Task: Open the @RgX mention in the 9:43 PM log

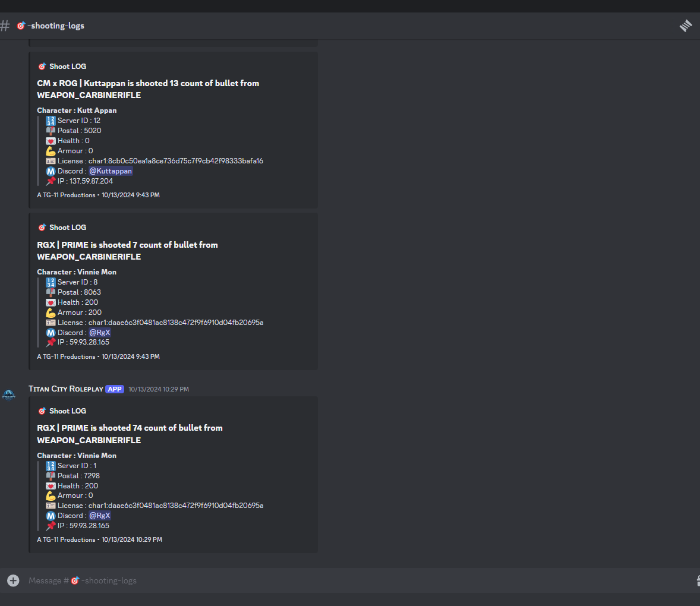Action: pos(100,333)
